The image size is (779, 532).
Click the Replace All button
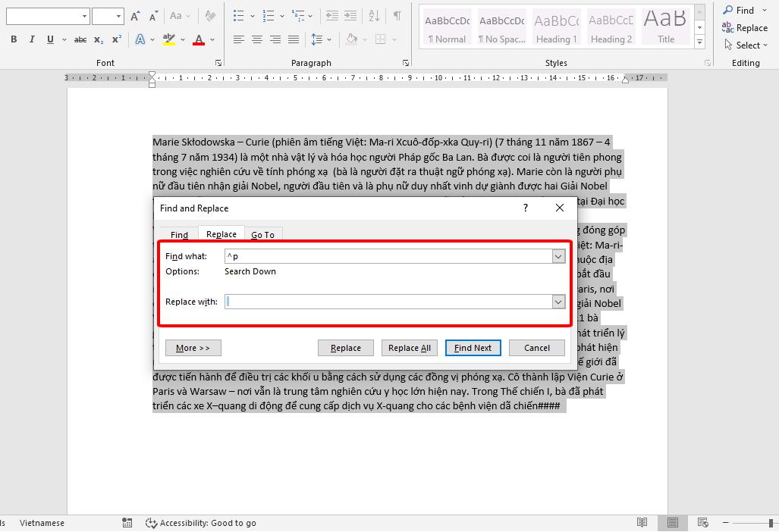[409, 347]
